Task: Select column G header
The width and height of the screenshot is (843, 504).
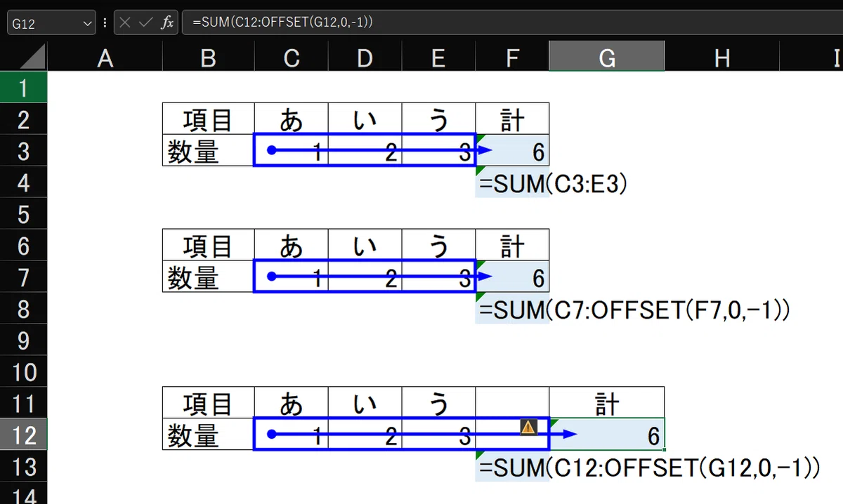Action: coord(606,58)
